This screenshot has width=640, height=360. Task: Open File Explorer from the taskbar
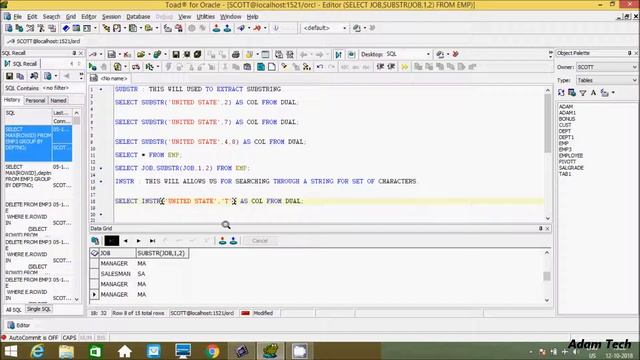coord(66,351)
